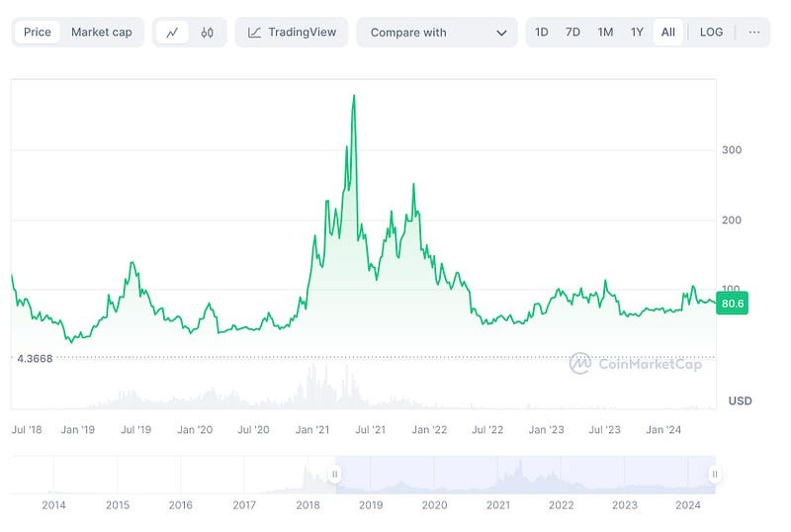The height and width of the screenshot is (532, 791).
Task: Set the range to 1M
Action: pos(605,33)
